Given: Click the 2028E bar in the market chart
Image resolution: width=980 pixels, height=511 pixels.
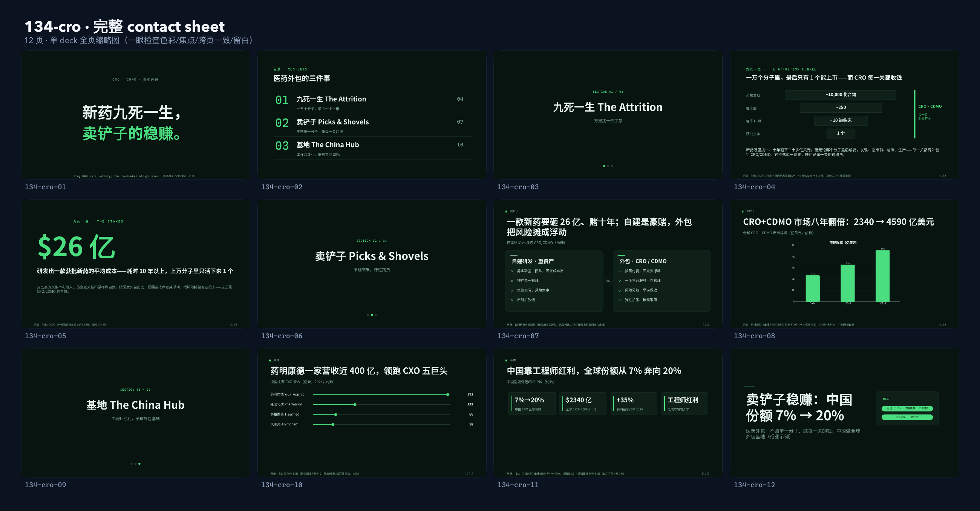Looking at the screenshot, I should (848, 283).
